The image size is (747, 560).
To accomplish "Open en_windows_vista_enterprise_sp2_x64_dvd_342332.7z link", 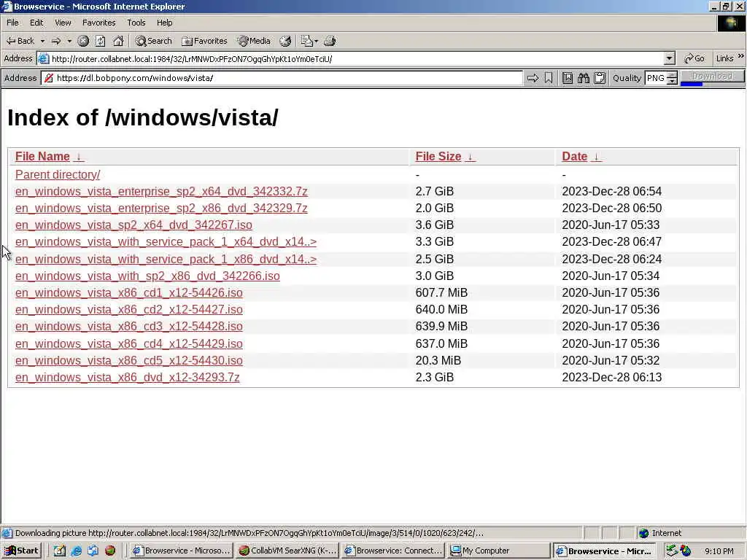I will [161, 192].
